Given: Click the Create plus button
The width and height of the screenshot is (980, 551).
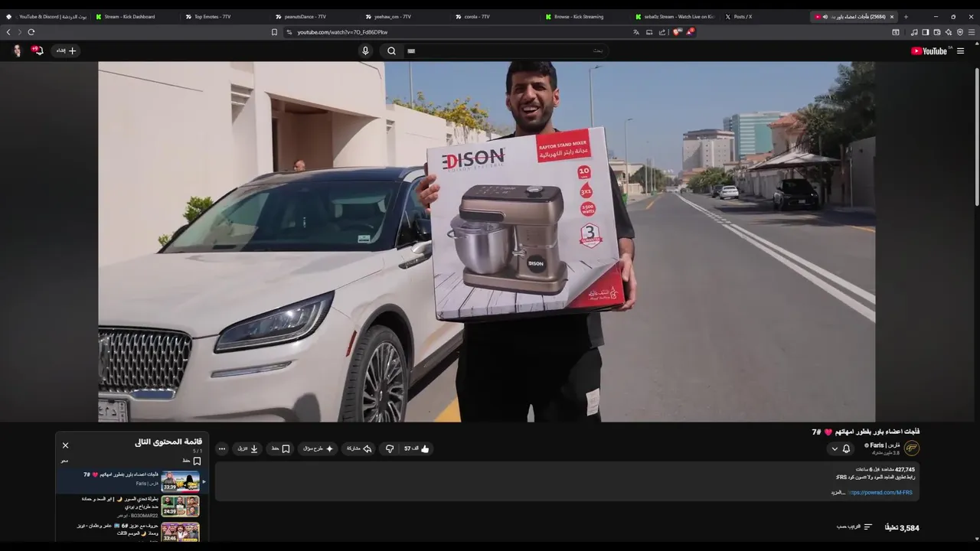Looking at the screenshot, I should pos(67,51).
